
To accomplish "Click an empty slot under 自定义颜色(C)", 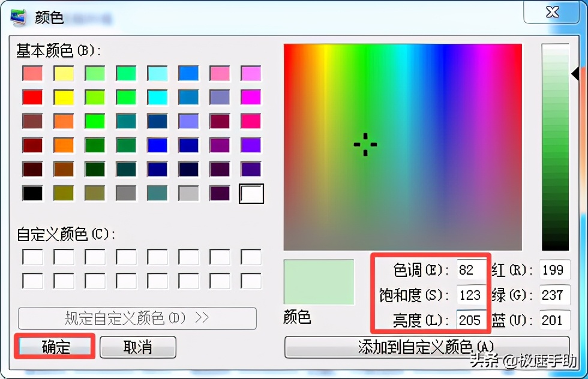I will pyautogui.click(x=31, y=256).
